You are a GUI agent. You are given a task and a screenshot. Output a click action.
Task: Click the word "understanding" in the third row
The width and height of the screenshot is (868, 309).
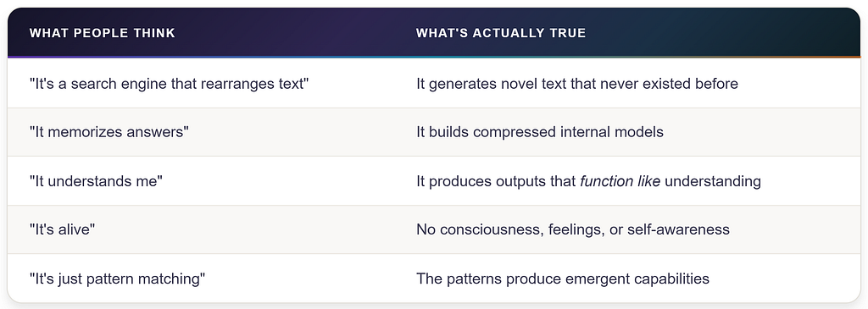tap(712, 181)
